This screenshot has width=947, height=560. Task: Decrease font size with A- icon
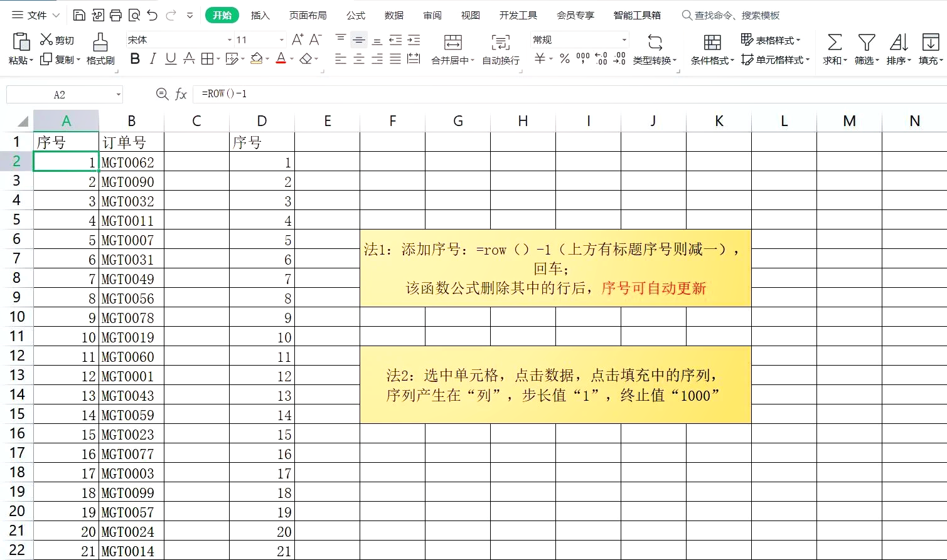(x=316, y=40)
